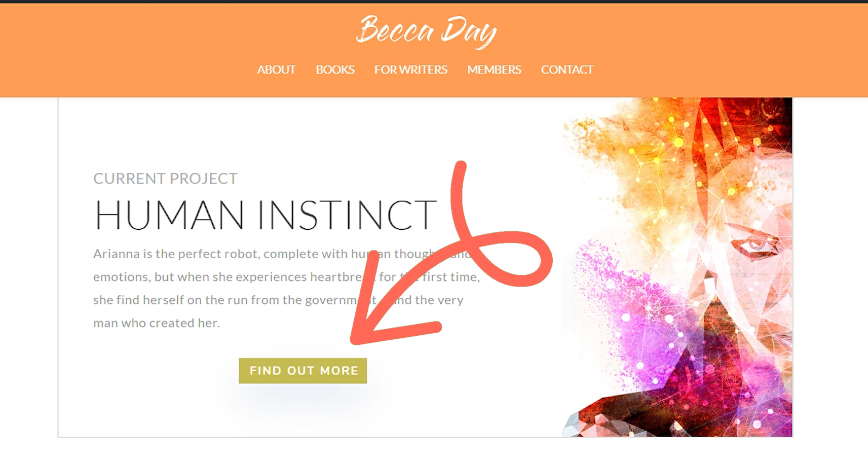Open the CONTACT page link

(x=567, y=70)
